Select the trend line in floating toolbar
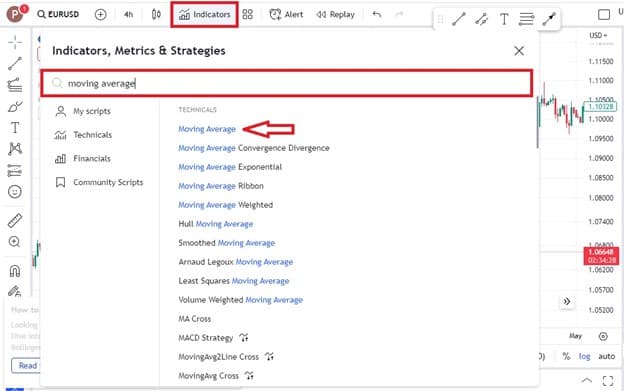 tap(459, 19)
